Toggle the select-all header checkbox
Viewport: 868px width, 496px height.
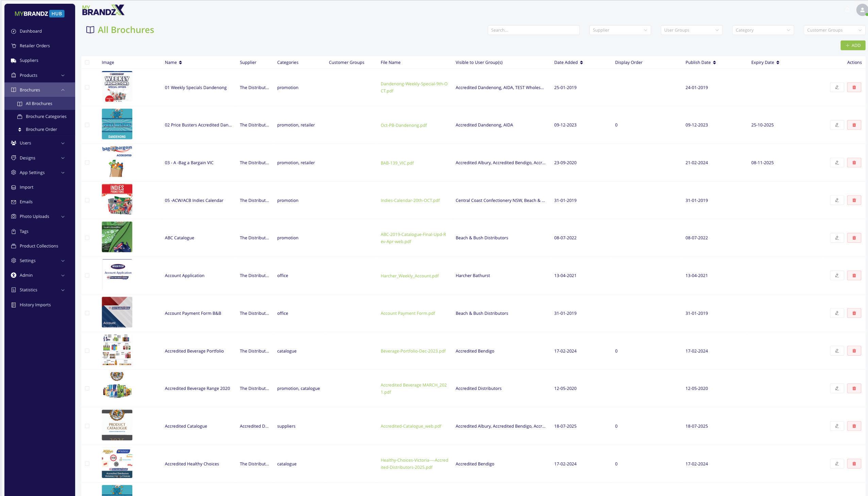[87, 62]
